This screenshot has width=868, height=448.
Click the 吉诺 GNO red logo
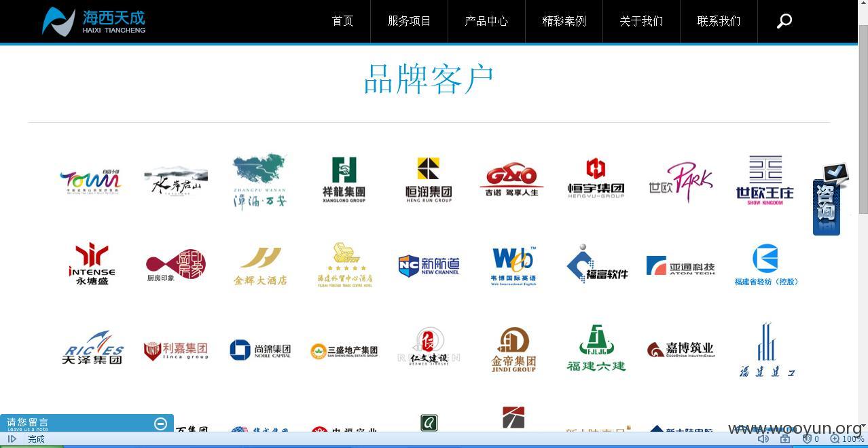click(x=511, y=180)
